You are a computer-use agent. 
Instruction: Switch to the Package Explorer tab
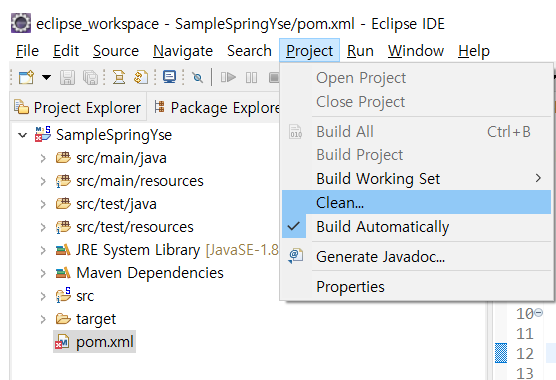[x=217, y=107]
